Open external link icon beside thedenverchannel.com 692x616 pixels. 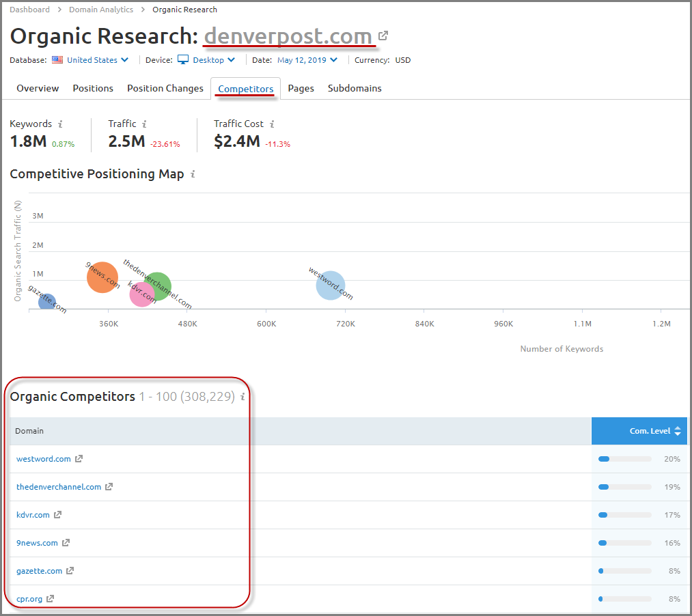coord(109,487)
